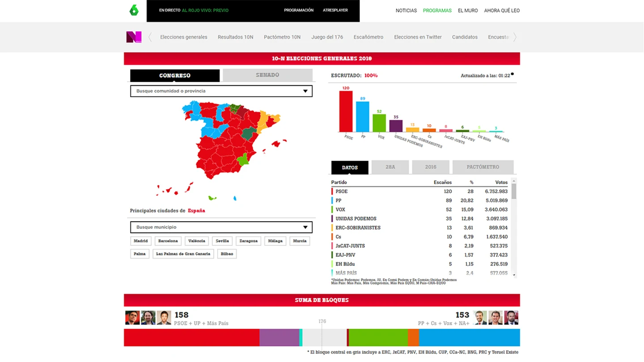This screenshot has height=362, width=644.
Task: Click the VOX row in results table
Action: 419,210
